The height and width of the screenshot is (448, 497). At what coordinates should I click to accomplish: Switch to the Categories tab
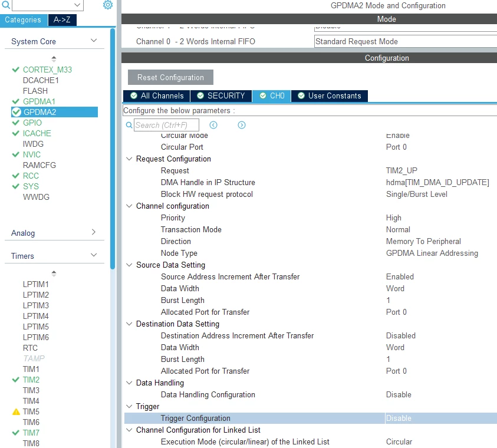click(24, 20)
